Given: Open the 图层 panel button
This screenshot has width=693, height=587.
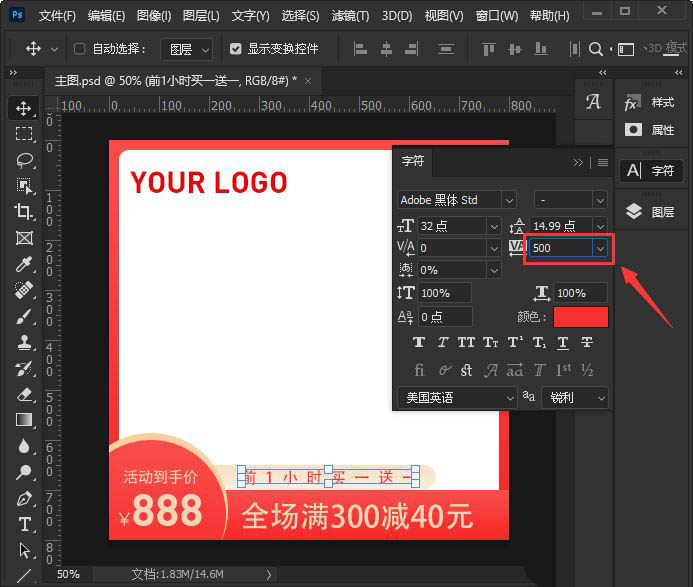Looking at the screenshot, I should click(x=651, y=212).
